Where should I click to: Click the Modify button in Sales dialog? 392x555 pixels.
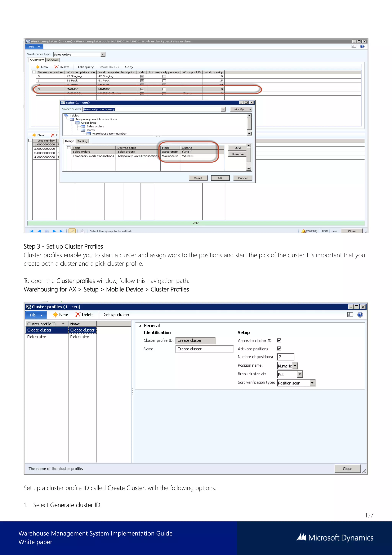coord(241,109)
